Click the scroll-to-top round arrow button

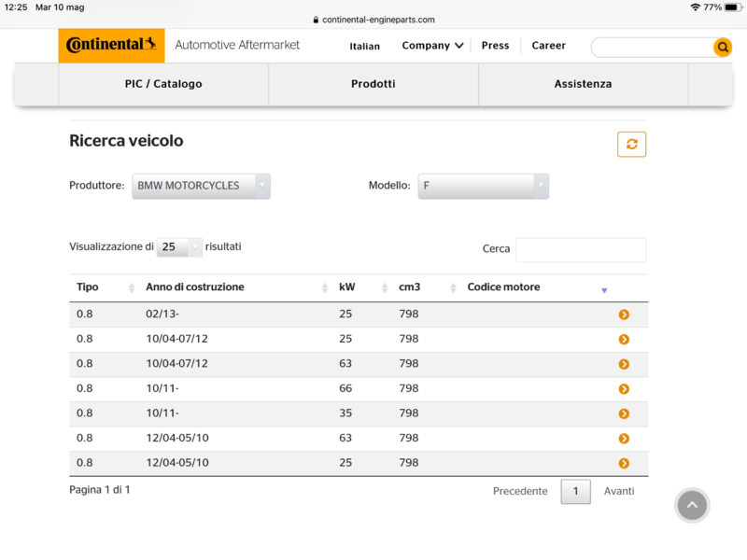tap(692, 505)
